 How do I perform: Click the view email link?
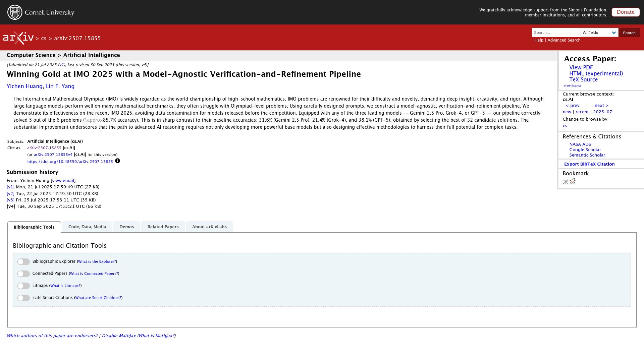click(x=63, y=181)
